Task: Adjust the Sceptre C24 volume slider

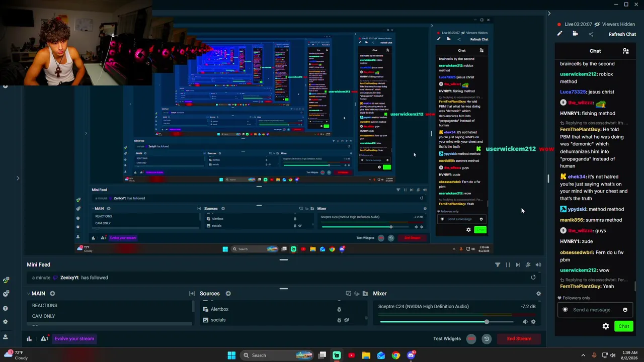Action: [447, 322]
